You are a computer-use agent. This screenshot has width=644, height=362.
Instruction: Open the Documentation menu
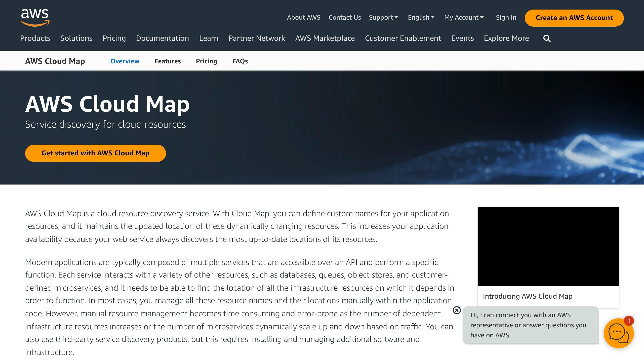click(163, 38)
